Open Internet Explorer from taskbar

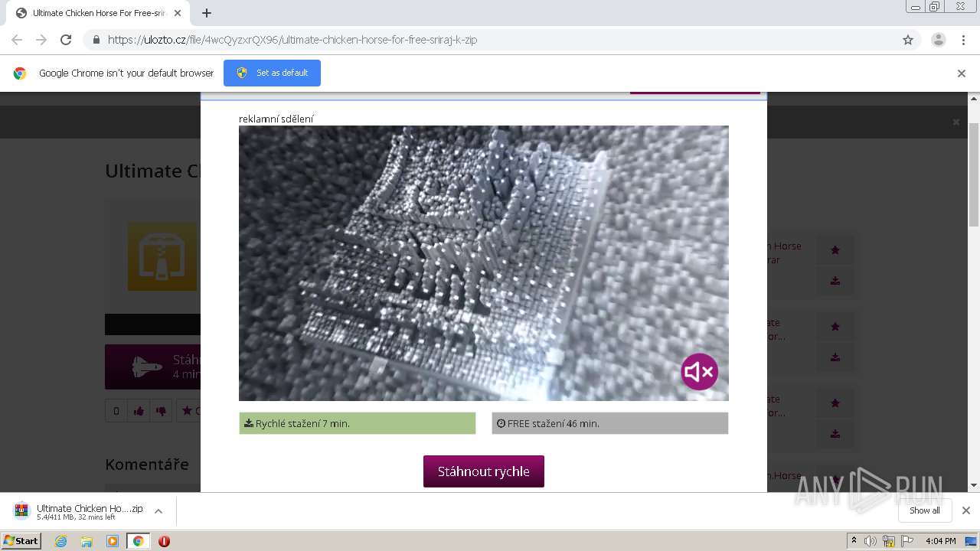point(61,541)
